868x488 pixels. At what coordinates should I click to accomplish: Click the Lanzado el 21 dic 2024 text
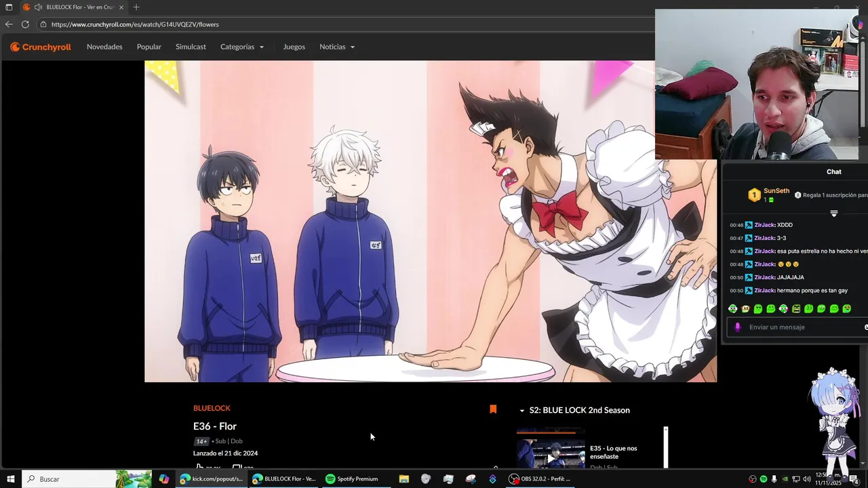click(x=225, y=453)
